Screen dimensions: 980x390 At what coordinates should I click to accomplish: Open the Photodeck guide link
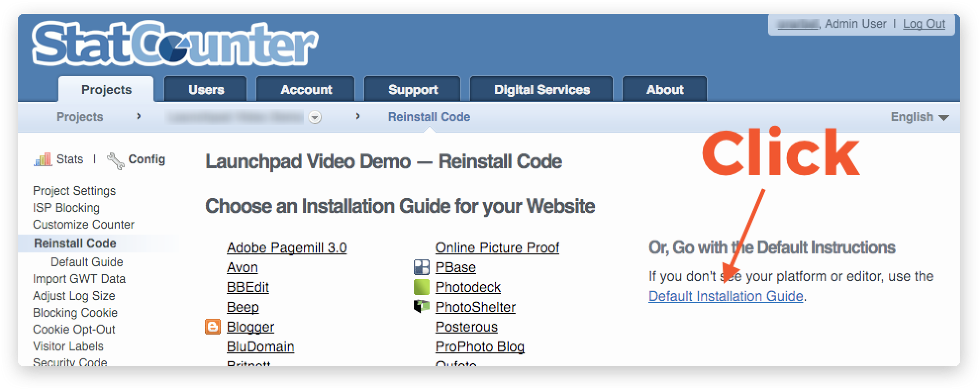(468, 287)
